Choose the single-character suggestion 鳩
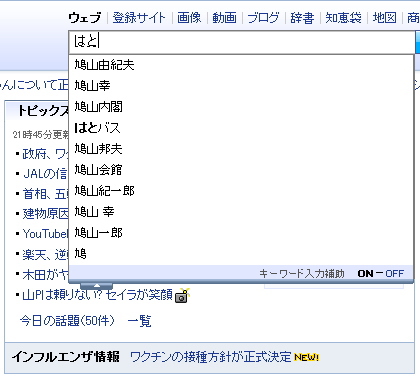The width and height of the screenshot is (420, 378). (241, 254)
